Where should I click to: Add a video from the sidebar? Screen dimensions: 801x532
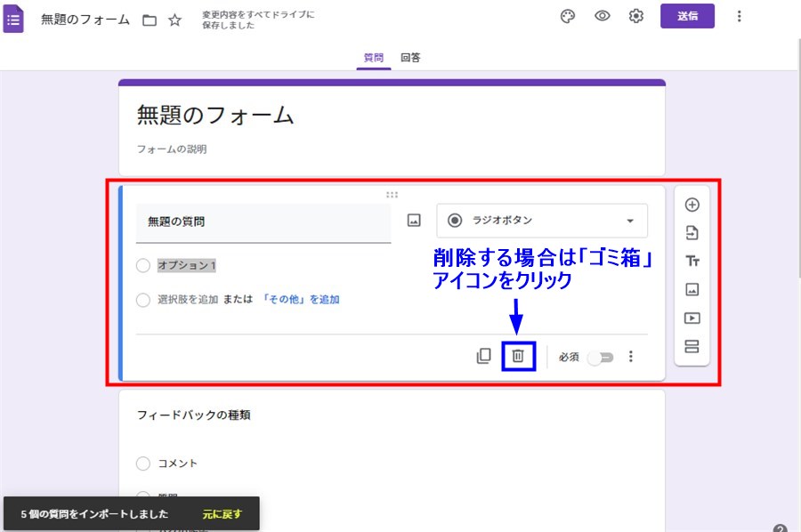[x=692, y=318]
